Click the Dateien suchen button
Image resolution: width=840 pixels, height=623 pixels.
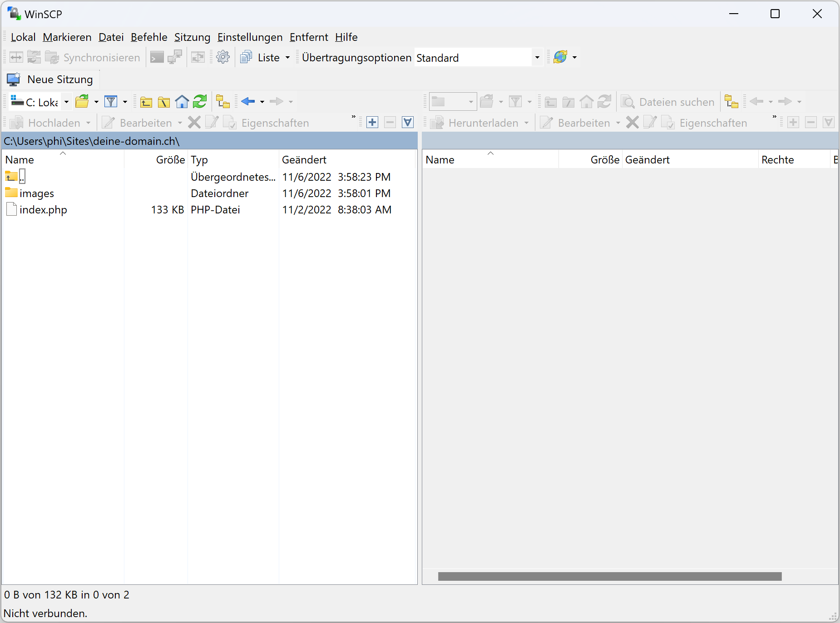coord(668,102)
